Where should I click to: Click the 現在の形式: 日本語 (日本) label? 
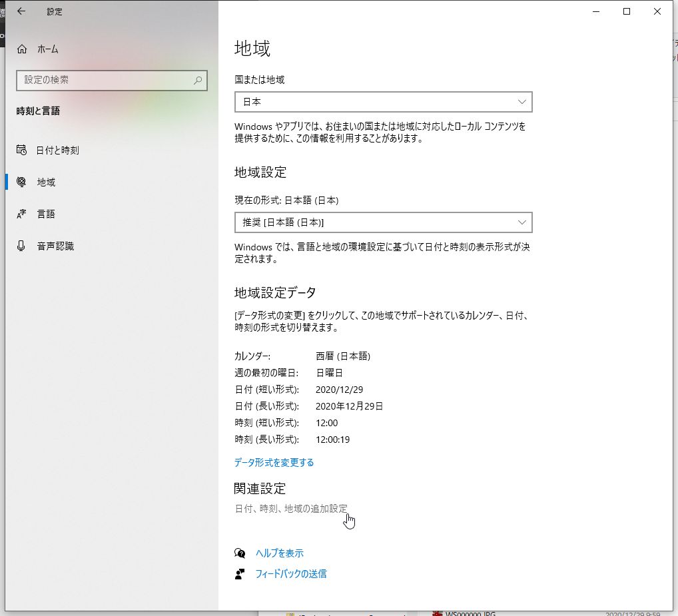286,200
